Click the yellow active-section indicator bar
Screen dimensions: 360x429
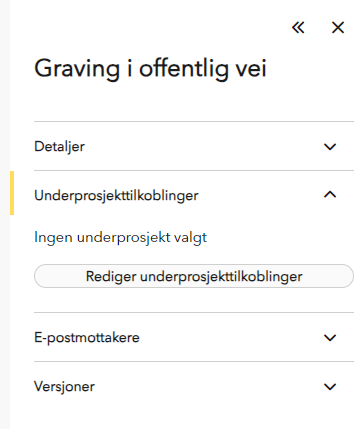[12, 193]
